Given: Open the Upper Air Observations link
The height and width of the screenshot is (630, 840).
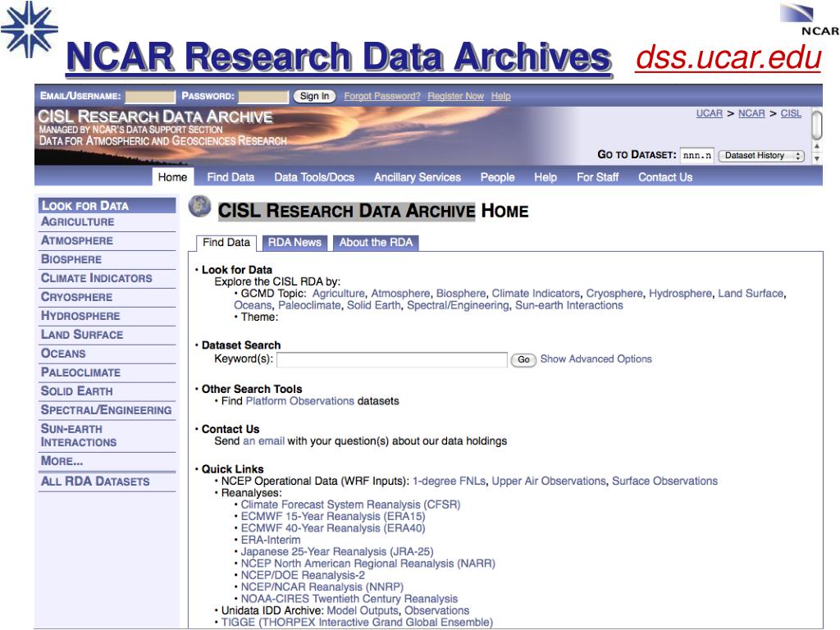Looking at the screenshot, I should click(549, 481).
